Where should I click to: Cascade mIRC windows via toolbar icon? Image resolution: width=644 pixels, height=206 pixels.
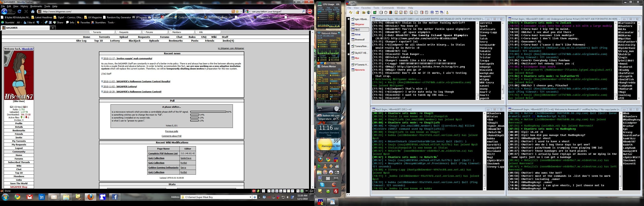[442, 13]
